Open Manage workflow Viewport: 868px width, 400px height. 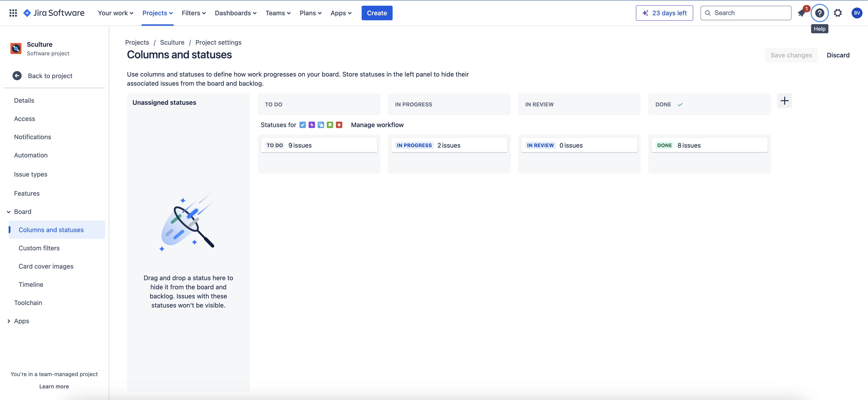(377, 125)
